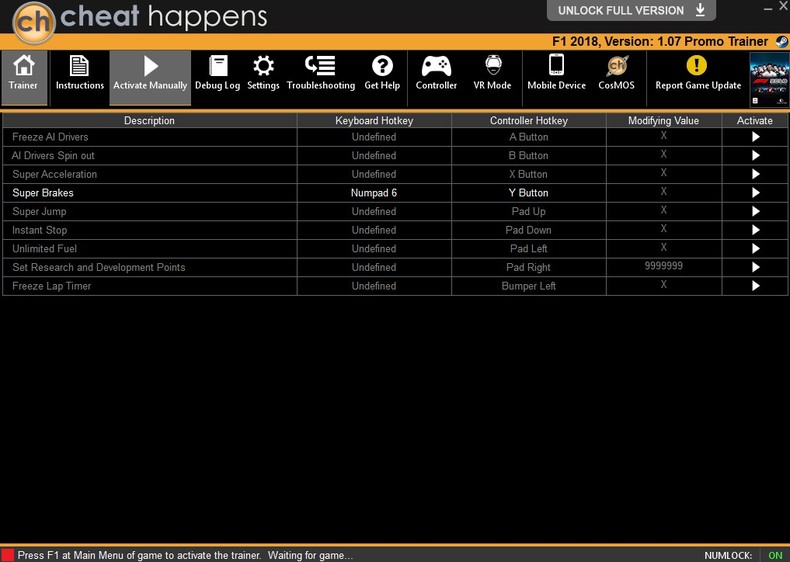Screen dimensions: 790x562
Task: Click Activate Manually play icon
Action: click(x=150, y=77)
